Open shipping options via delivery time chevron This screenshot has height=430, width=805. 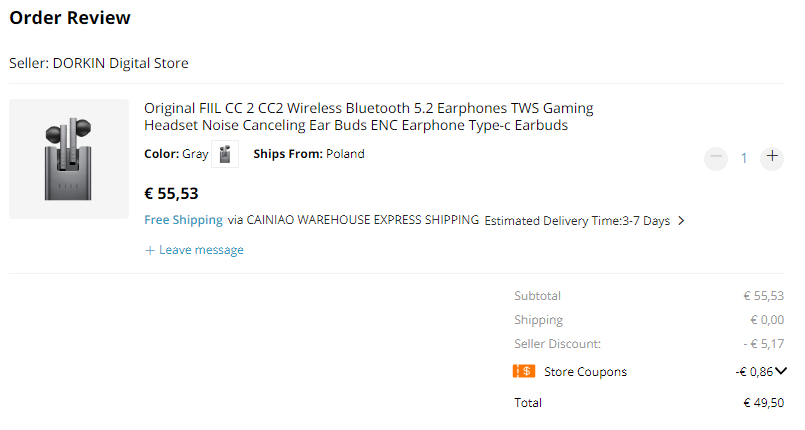pyautogui.click(x=681, y=221)
